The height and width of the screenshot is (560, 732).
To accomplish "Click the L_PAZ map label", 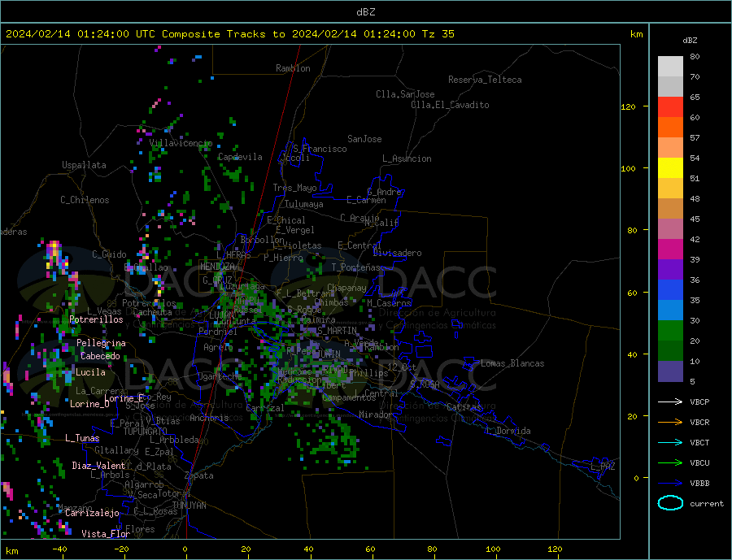I will point(603,467).
